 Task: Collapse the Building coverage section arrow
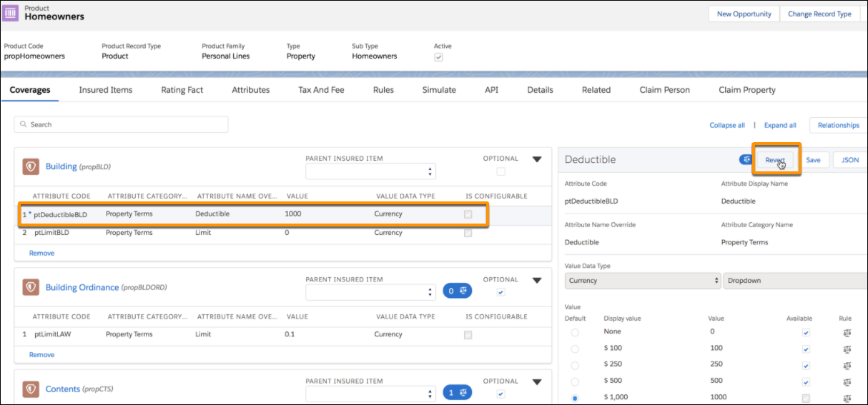point(537,160)
